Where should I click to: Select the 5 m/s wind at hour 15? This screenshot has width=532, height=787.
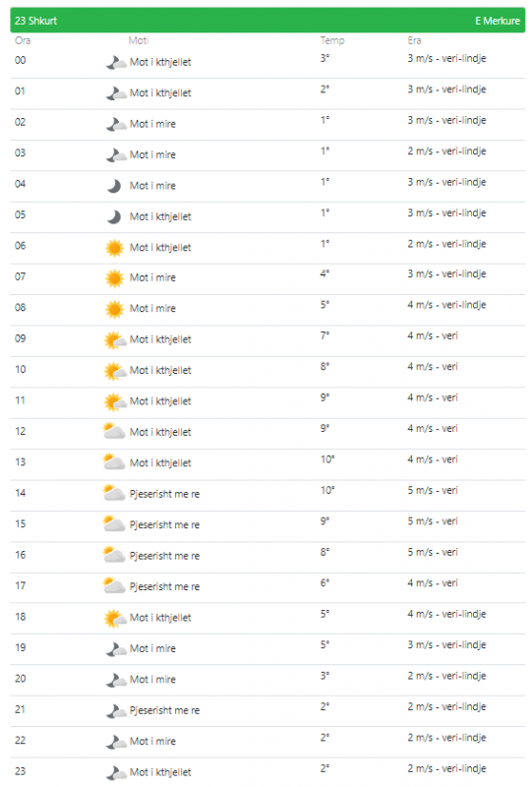420,521
